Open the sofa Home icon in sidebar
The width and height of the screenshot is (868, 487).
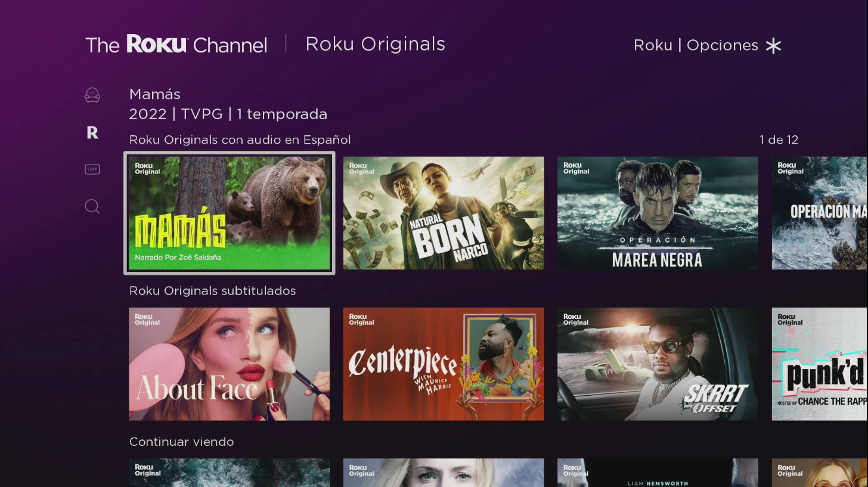coord(92,95)
